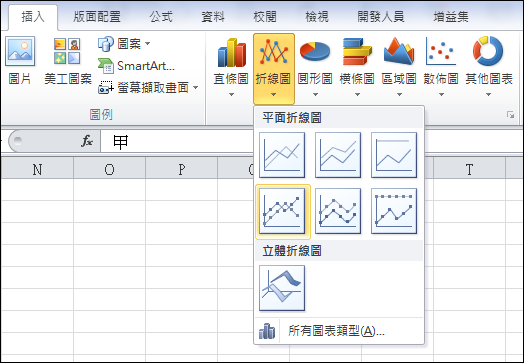524x363 pixels.
Task: Choose the 100% stacked line chart thumbnail
Action: [x=394, y=155]
